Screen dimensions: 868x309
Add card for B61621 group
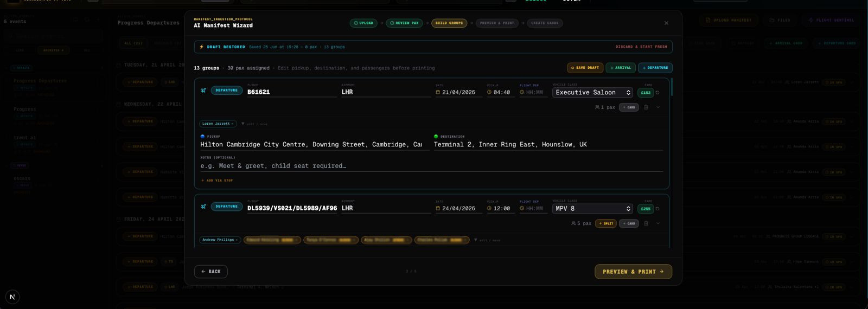pos(629,107)
